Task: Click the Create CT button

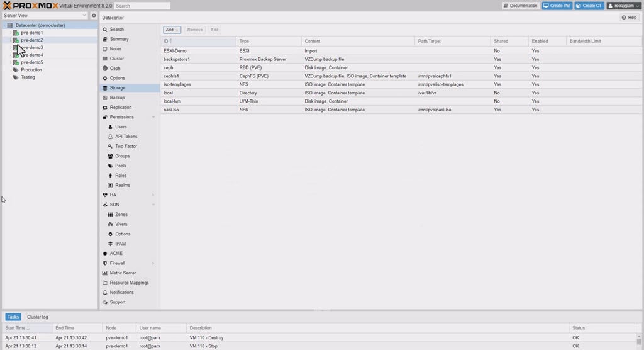Action: tap(589, 6)
